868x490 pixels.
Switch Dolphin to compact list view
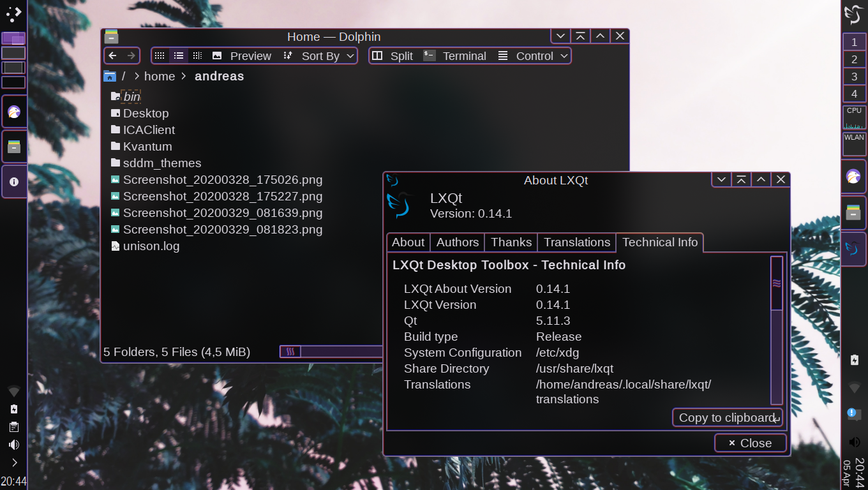179,56
